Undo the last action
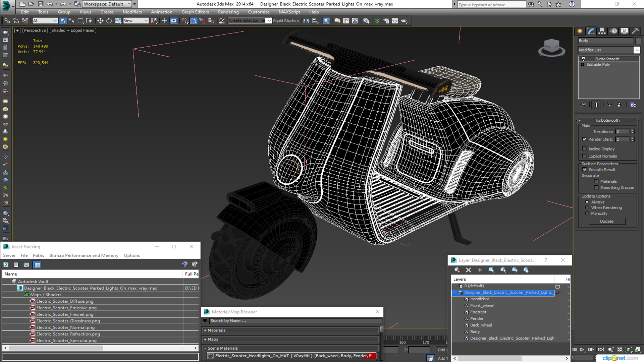 [x=50, y=4]
